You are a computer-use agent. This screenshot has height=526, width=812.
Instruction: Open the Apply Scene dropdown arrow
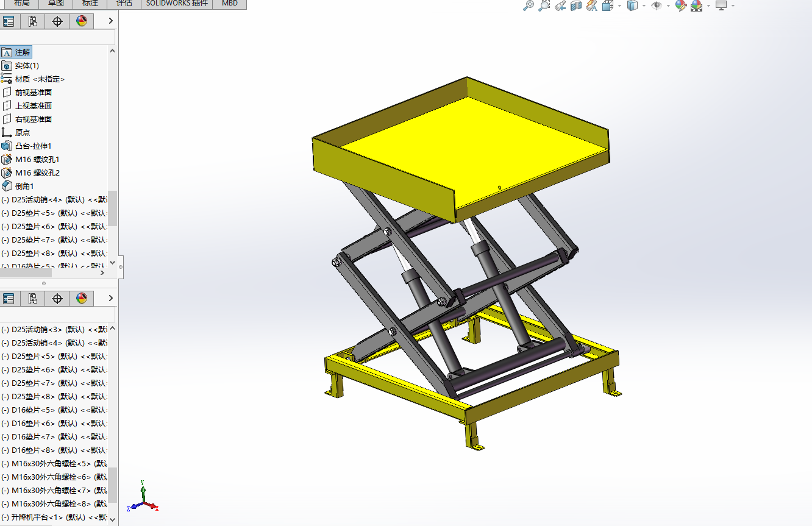click(x=708, y=6)
